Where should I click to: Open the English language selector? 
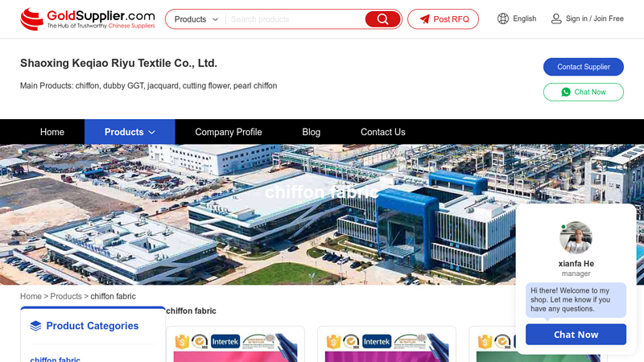coord(524,19)
